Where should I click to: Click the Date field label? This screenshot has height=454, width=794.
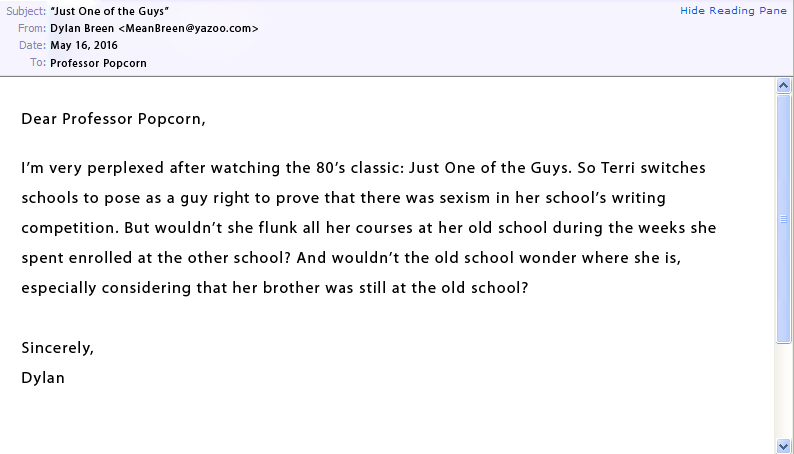pyautogui.click(x=32, y=45)
